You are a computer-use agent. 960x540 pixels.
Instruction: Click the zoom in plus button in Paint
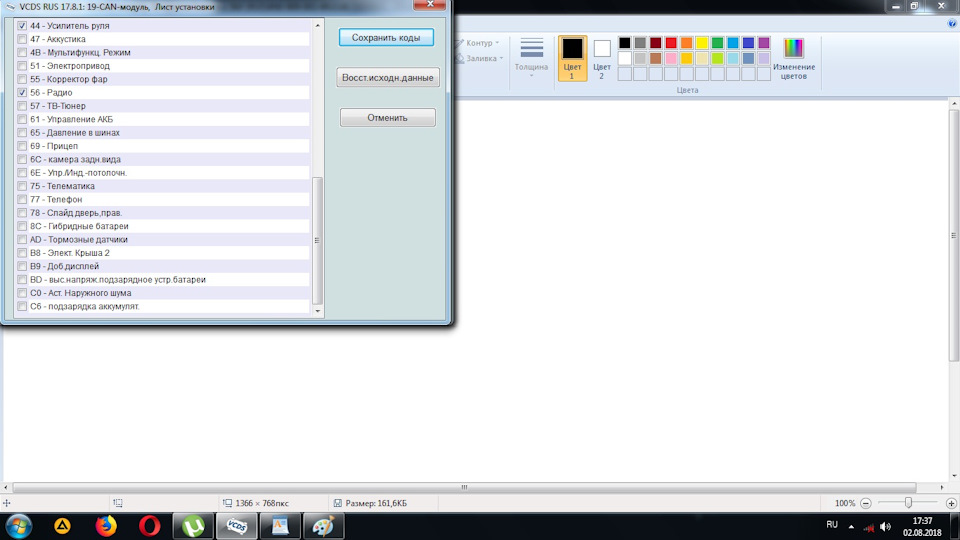(951, 503)
